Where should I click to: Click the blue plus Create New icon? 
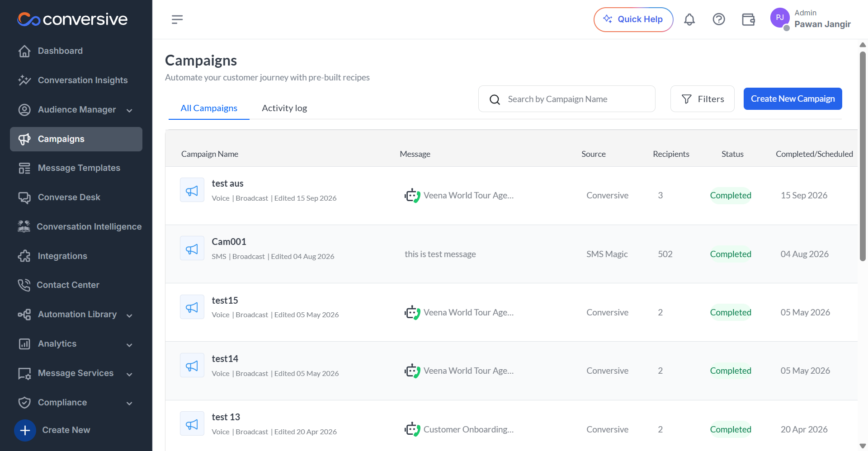click(x=25, y=430)
